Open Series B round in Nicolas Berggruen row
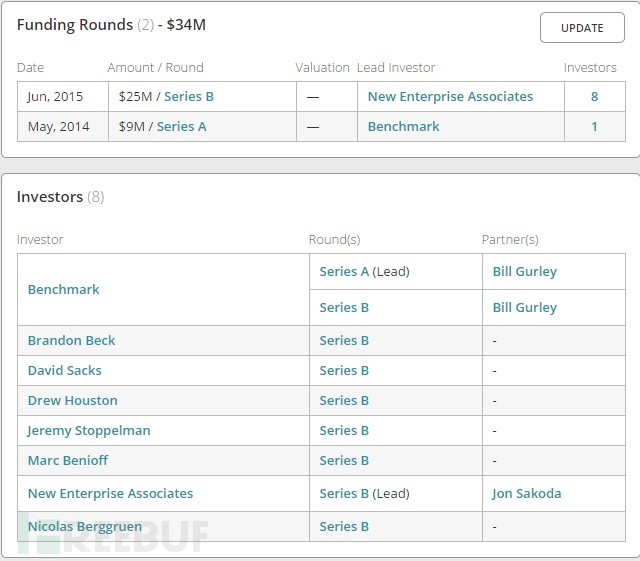Image resolution: width=640 pixels, height=561 pixels. pyautogui.click(x=344, y=527)
